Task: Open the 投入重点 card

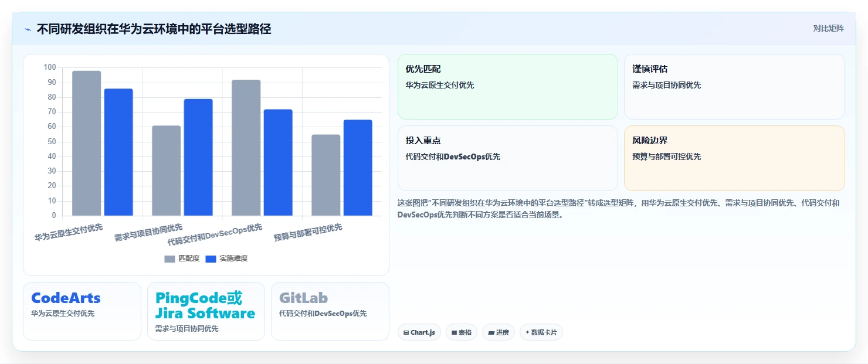Action: (508, 158)
